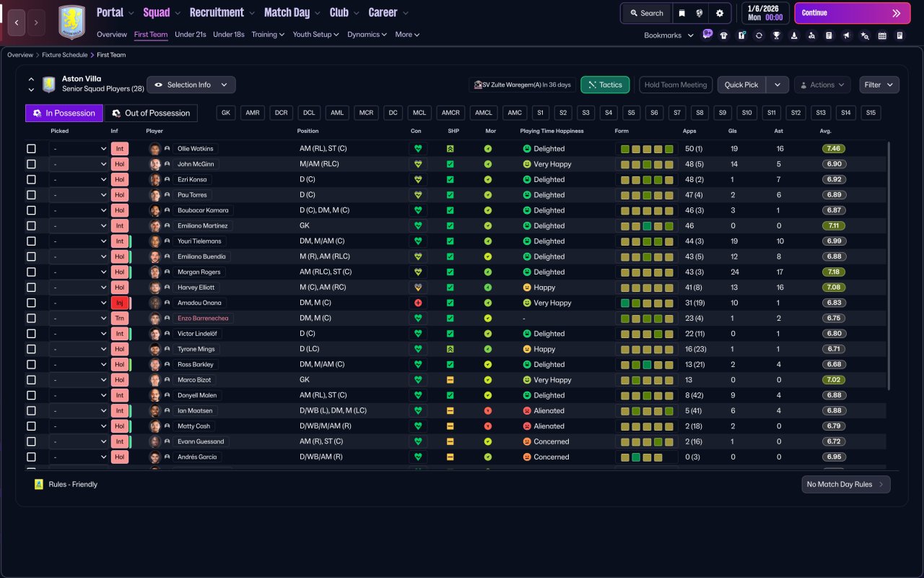Click Marco Bizot's yellow match sharpness icon
924x578 pixels.
coord(450,380)
